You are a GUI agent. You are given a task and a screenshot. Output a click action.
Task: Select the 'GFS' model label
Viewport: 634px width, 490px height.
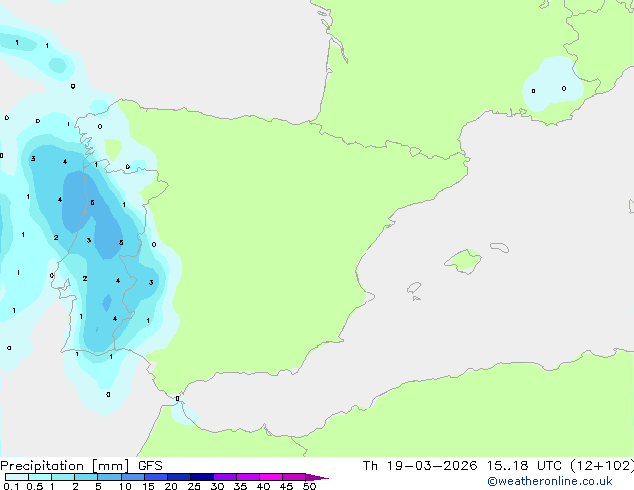click(150, 466)
